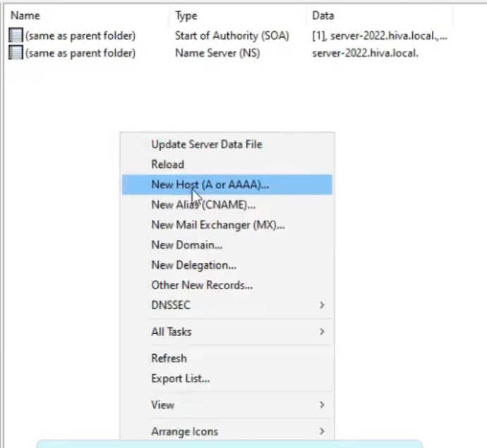Click Reload in the context menu
Image resolution: width=487 pixels, height=448 pixels.
pyautogui.click(x=227, y=164)
